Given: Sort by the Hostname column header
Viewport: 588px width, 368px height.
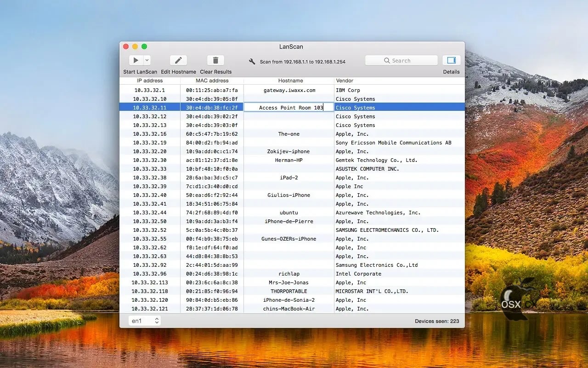Looking at the screenshot, I should pyautogui.click(x=290, y=80).
